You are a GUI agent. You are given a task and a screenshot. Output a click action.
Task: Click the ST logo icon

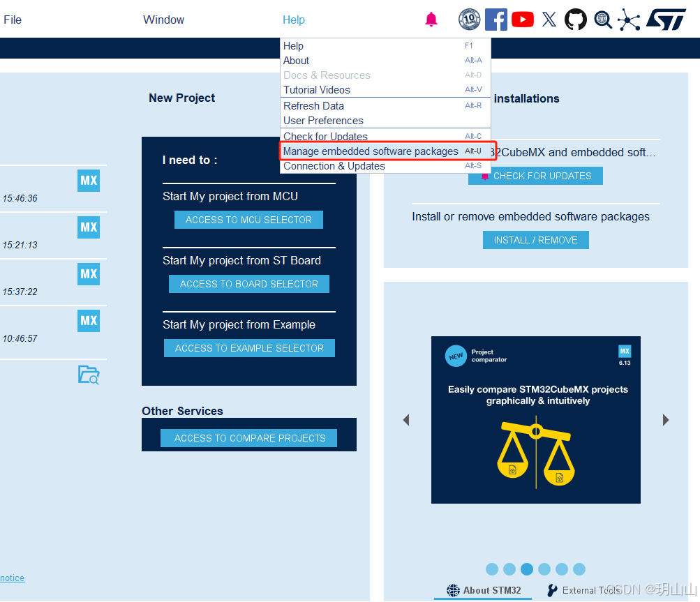(x=666, y=20)
